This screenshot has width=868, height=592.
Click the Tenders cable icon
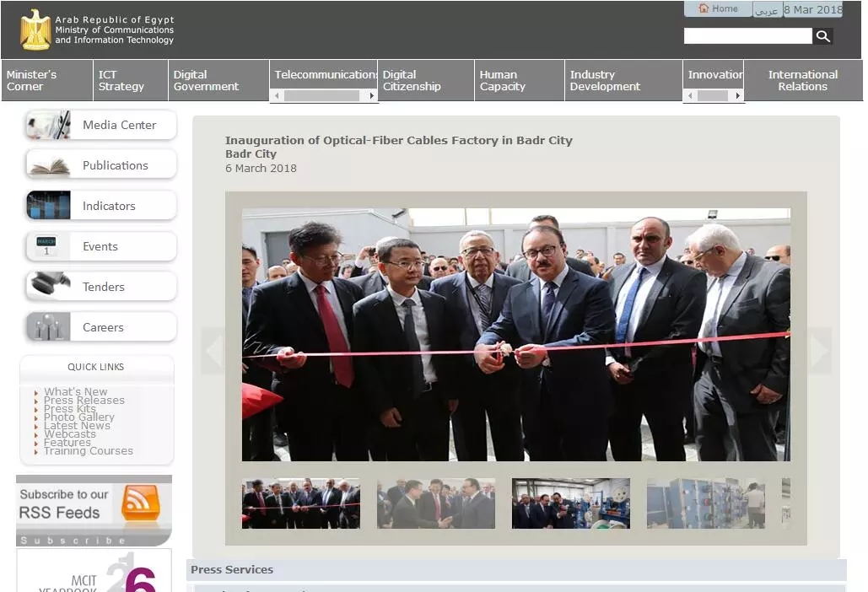point(49,287)
